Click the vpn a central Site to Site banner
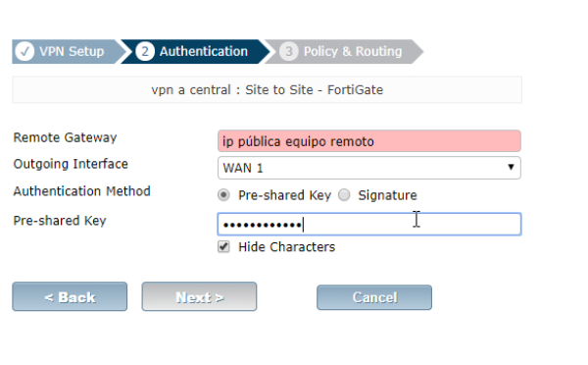This screenshot has height=365, width=588. pyautogui.click(x=267, y=89)
